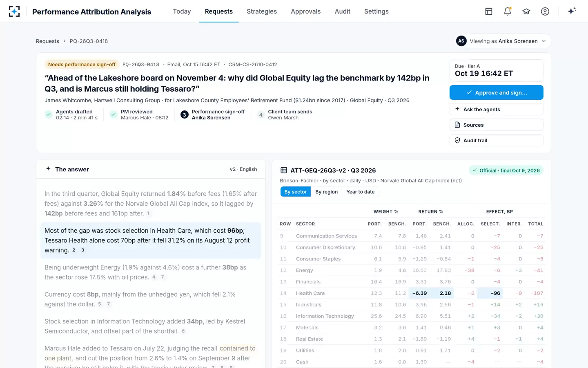Click the AS avatar badge
The width and height of the screenshot is (588, 368).
point(461,41)
